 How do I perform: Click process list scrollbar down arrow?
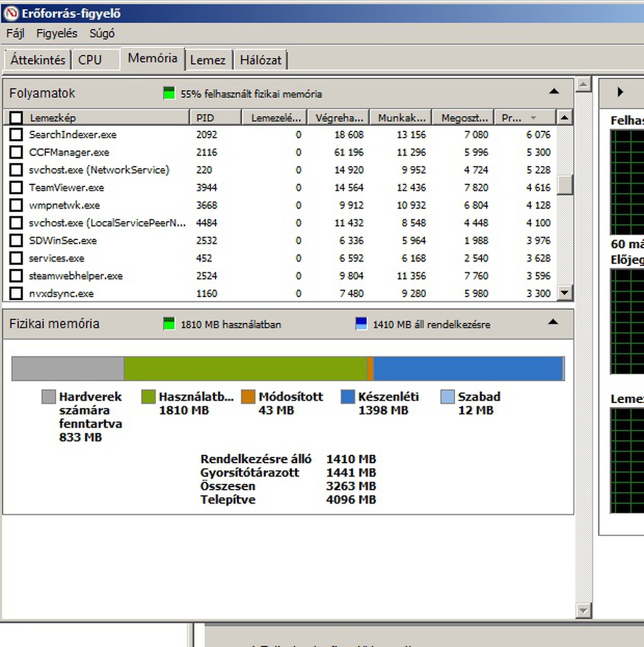pyautogui.click(x=564, y=293)
